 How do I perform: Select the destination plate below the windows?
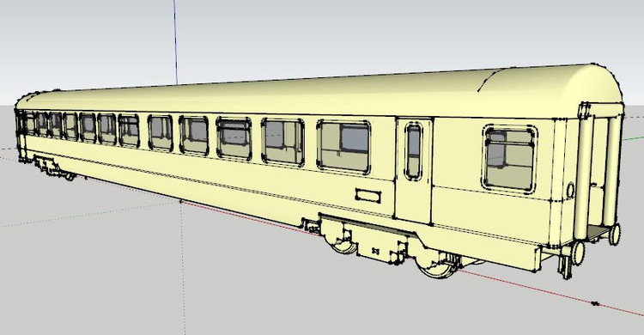[368, 196]
